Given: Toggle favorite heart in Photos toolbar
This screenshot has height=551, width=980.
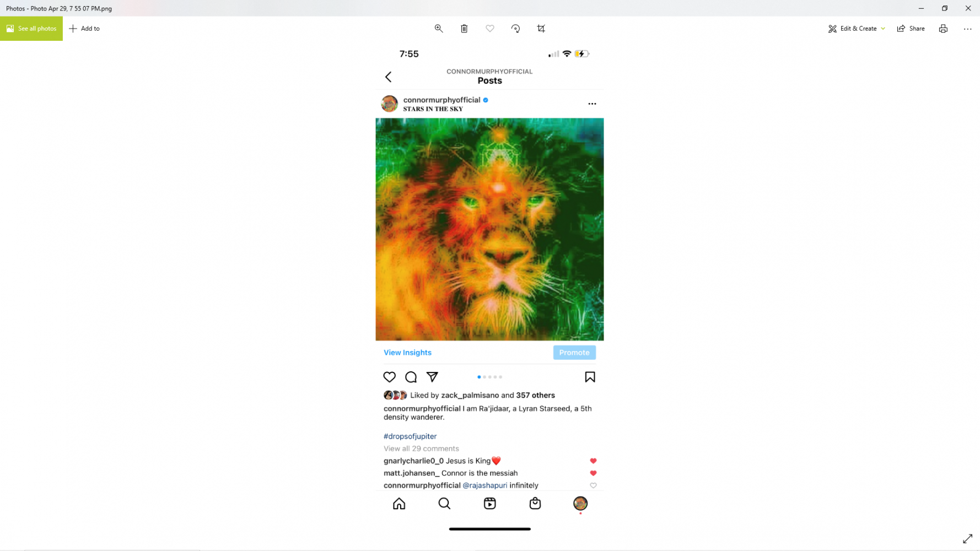Looking at the screenshot, I should [490, 29].
